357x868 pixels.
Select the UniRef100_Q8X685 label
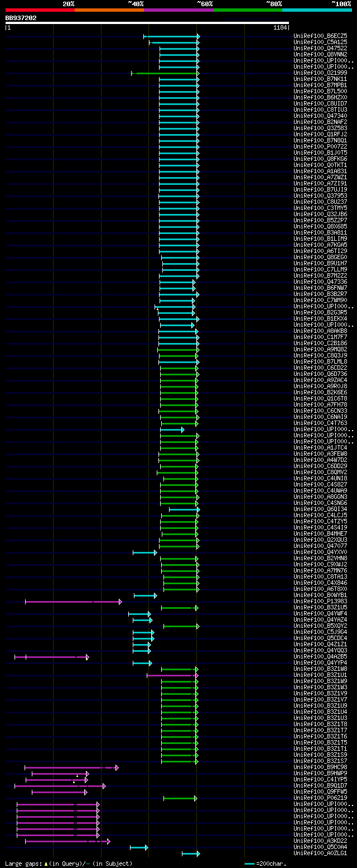coord(320,226)
